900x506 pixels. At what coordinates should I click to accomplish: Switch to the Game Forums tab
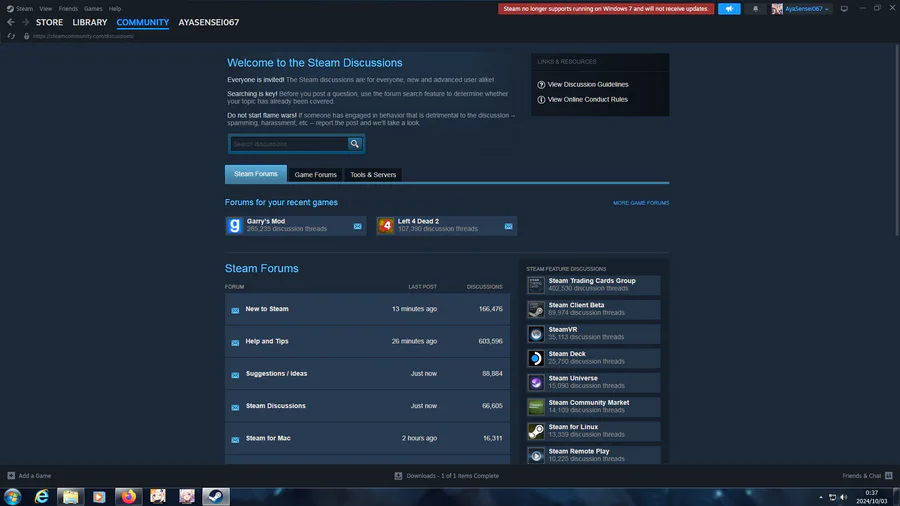[x=316, y=174]
